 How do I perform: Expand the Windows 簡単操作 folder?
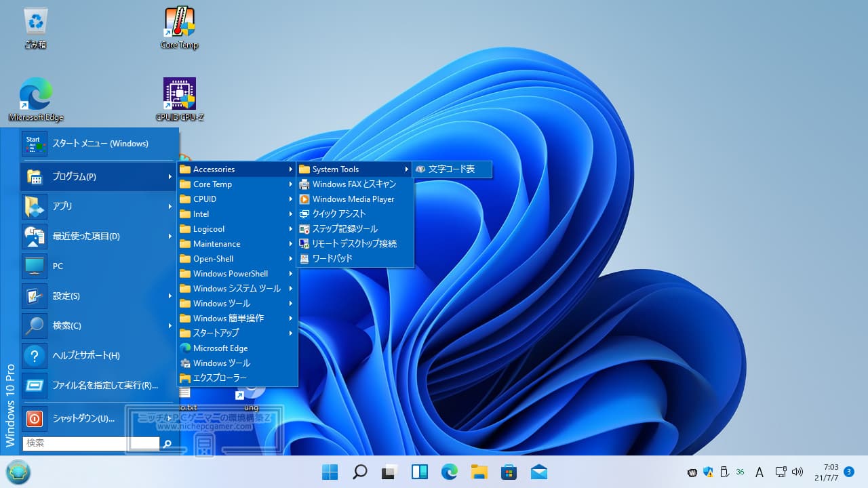237,318
